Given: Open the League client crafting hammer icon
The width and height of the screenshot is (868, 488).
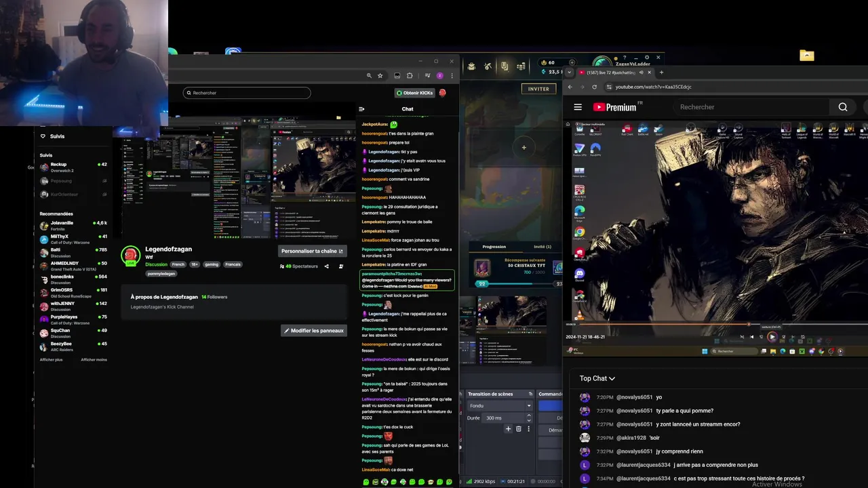Looking at the screenshot, I should pyautogui.click(x=488, y=66).
